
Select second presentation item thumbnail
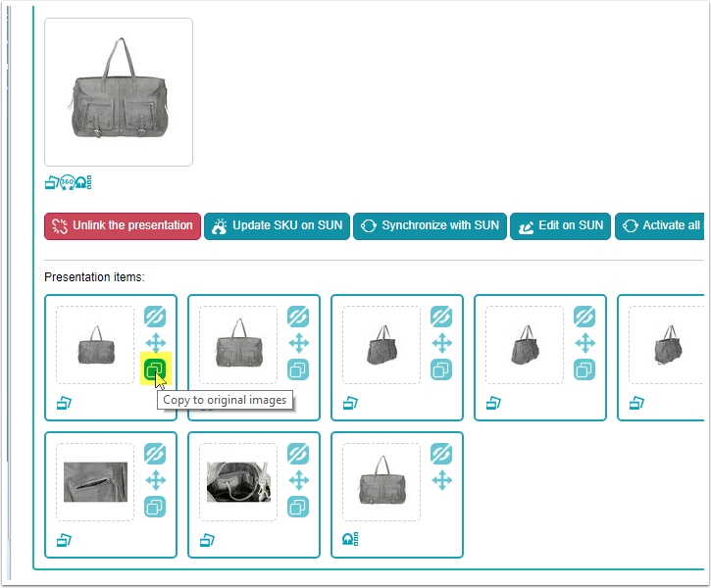point(238,345)
